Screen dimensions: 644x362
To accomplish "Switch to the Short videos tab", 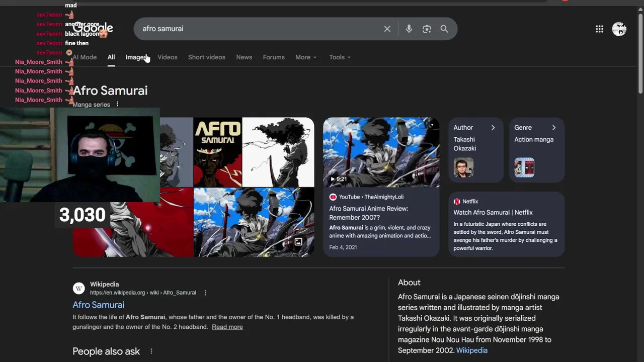I will (x=207, y=57).
